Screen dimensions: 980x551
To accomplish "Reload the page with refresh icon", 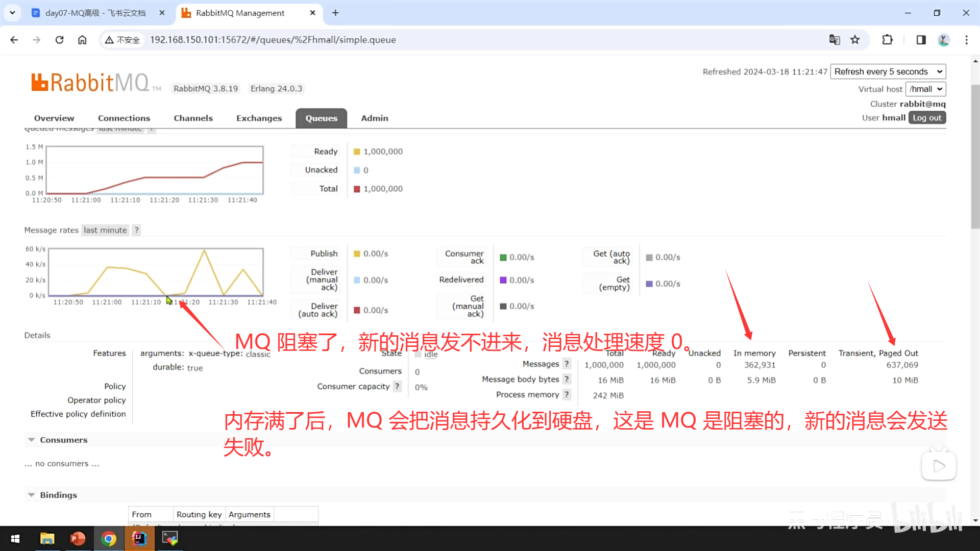I will (59, 40).
